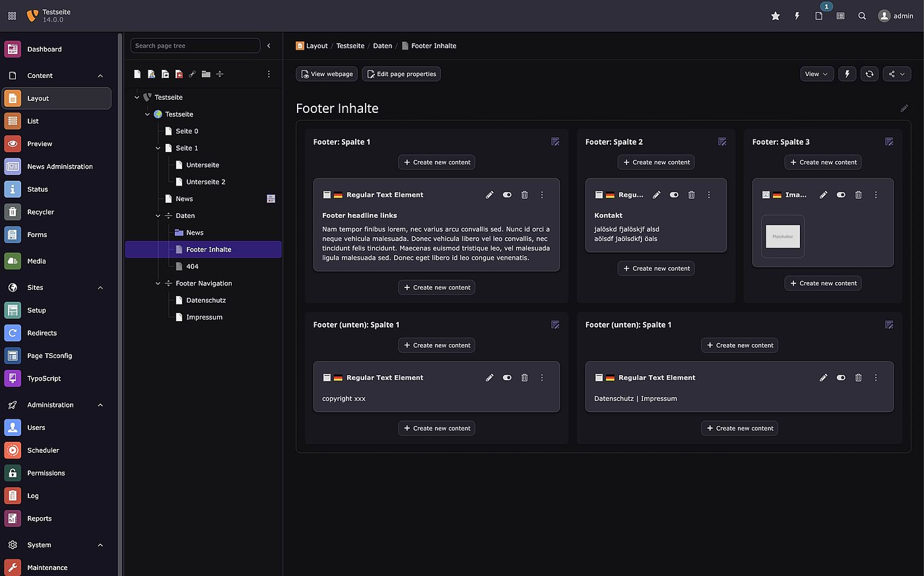
Task: Click Testseite in the breadcrumb path
Action: click(x=350, y=46)
